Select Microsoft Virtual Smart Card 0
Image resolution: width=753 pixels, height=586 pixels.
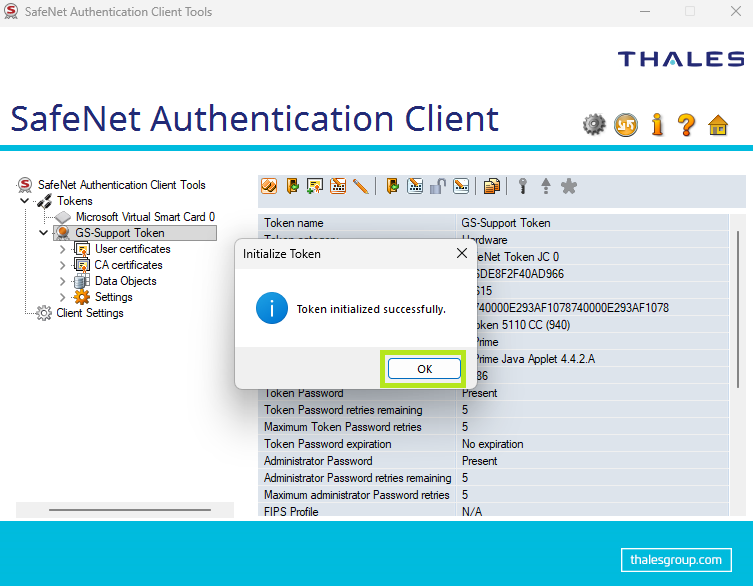(145, 217)
